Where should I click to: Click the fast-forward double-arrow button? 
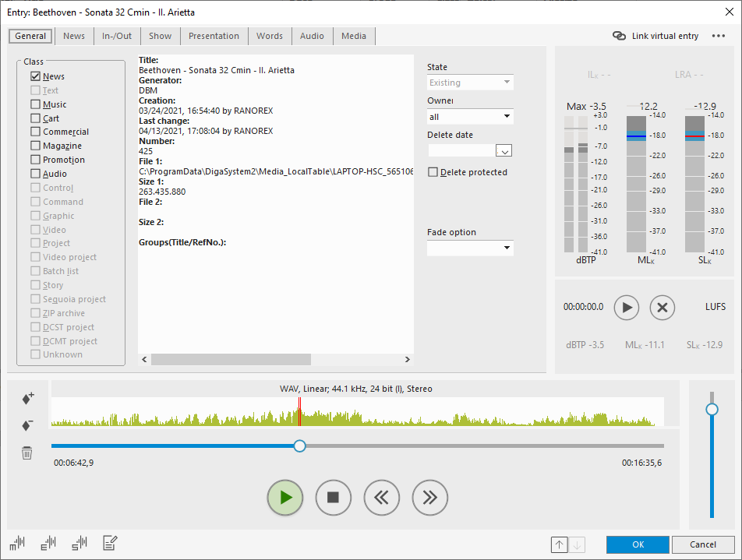tap(430, 498)
